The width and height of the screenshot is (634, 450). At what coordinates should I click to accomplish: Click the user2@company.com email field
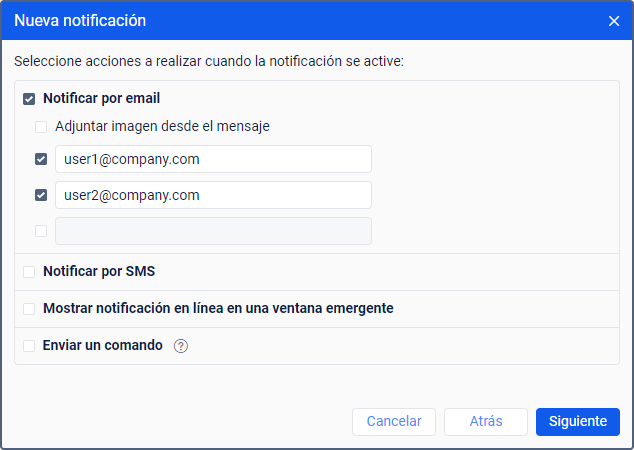point(213,195)
